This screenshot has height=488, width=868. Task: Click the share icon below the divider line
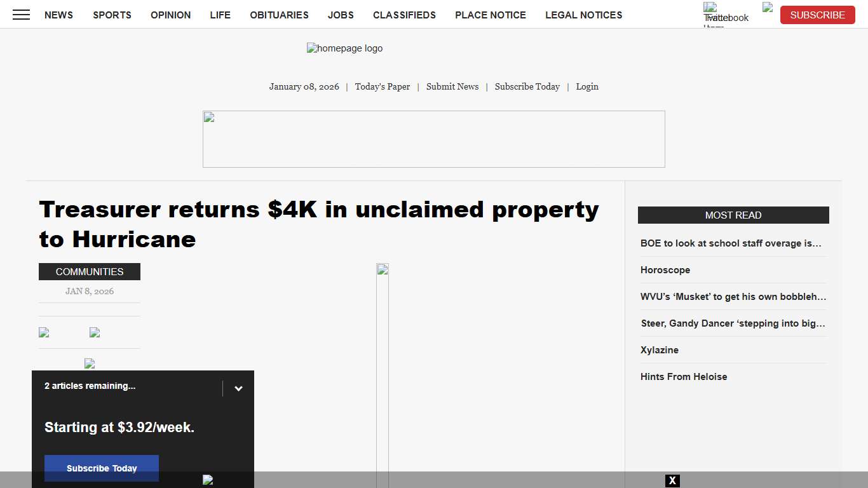click(89, 363)
